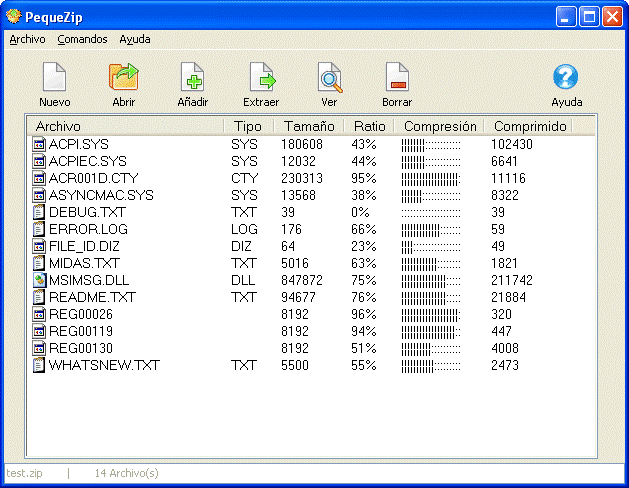This screenshot has height=488, width=629.
Task: Click the ASYNCMAC.SYS file icon
Action: click(x=39, y=195)
